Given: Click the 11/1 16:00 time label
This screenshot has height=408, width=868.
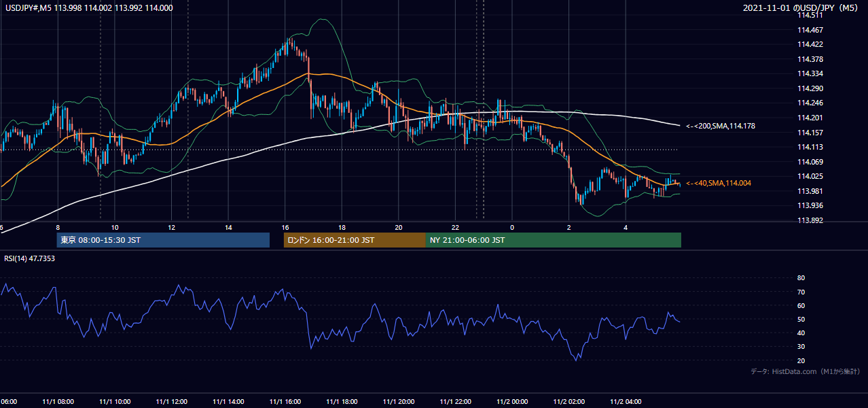Looking at the screenshot, I should pos(285,402).
